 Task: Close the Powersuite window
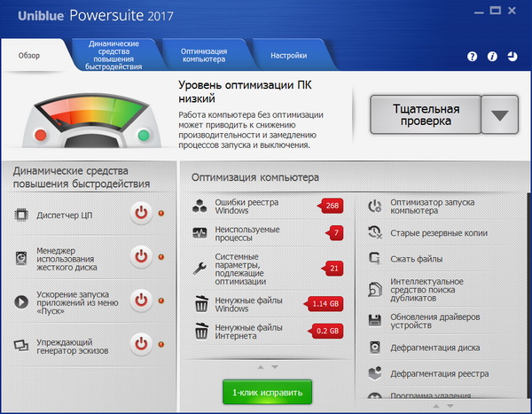click(x=512, y=11)
